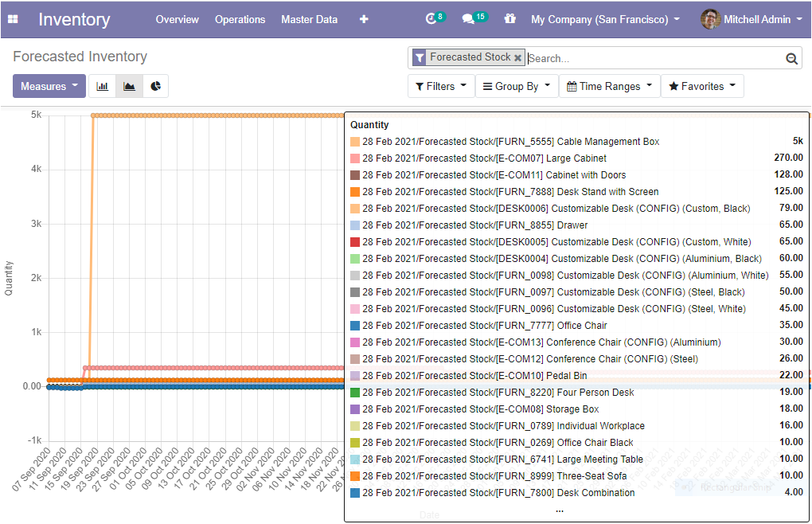Image resolution: width=812 pixels, height=524 pixels.
Task: Focus the Search input field
Action: point(655,58)
